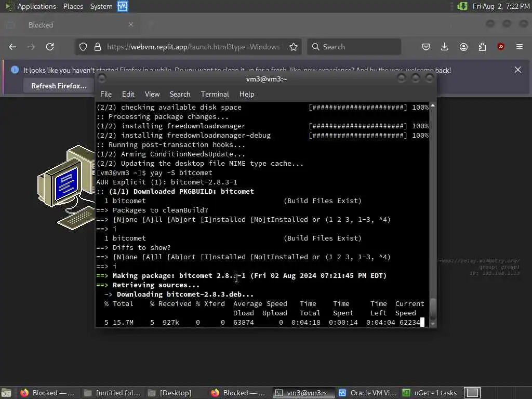532x399 pixels.
Task: Bookmark this page with the star icon
Action: pos(294,47)
